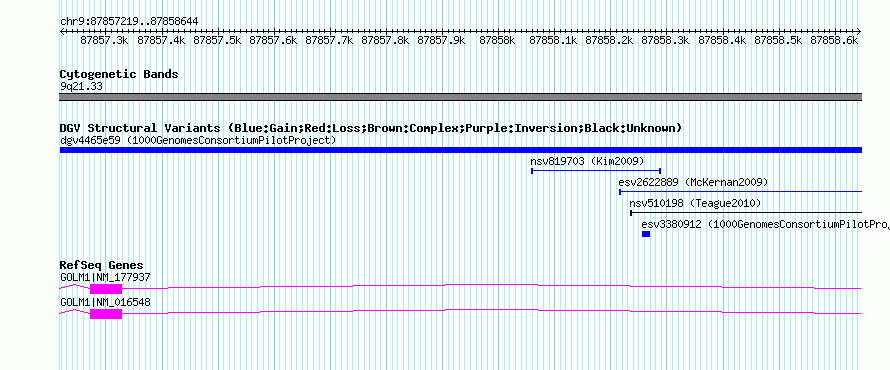This screenshot has height=370, width=890.
Task: Select the nsv510198 Teague2010 black variant line
Action: click(746, 213)
